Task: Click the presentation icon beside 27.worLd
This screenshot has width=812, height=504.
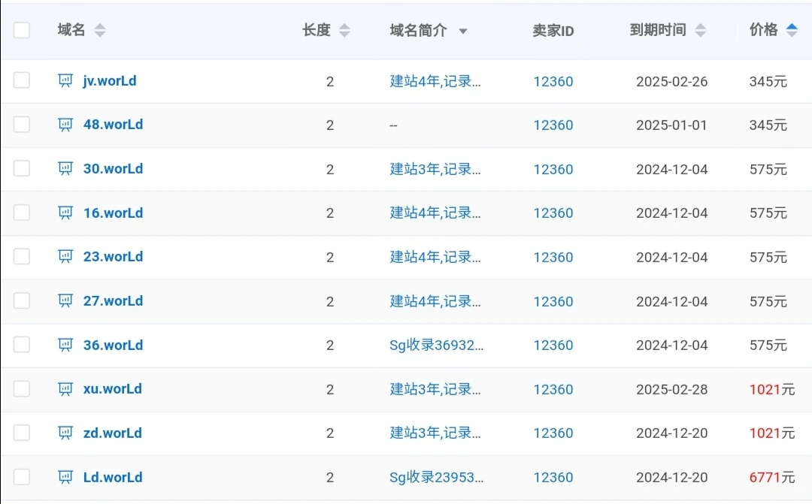Action: tap(65, 300)
